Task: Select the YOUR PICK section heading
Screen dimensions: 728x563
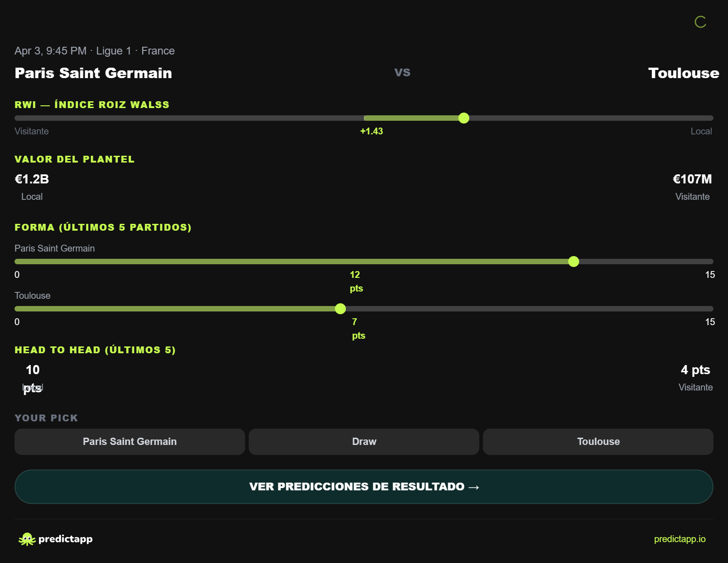Action: coord(46,418)
